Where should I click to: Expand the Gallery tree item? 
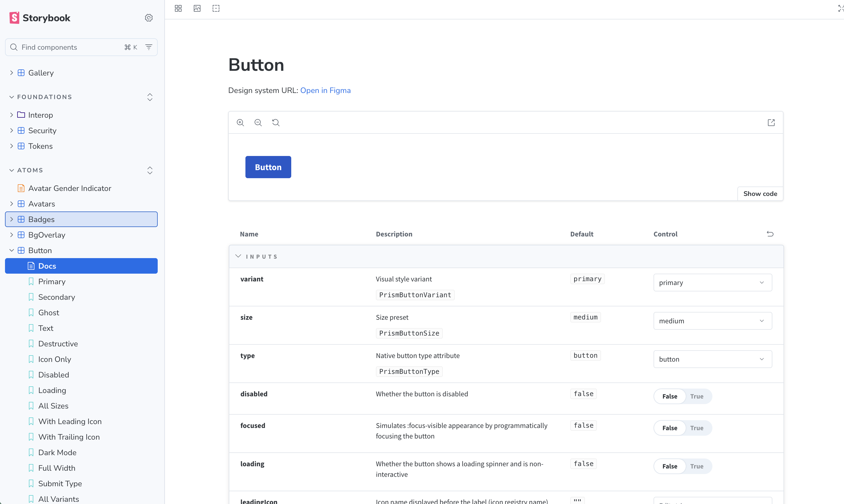coord(81,73)
